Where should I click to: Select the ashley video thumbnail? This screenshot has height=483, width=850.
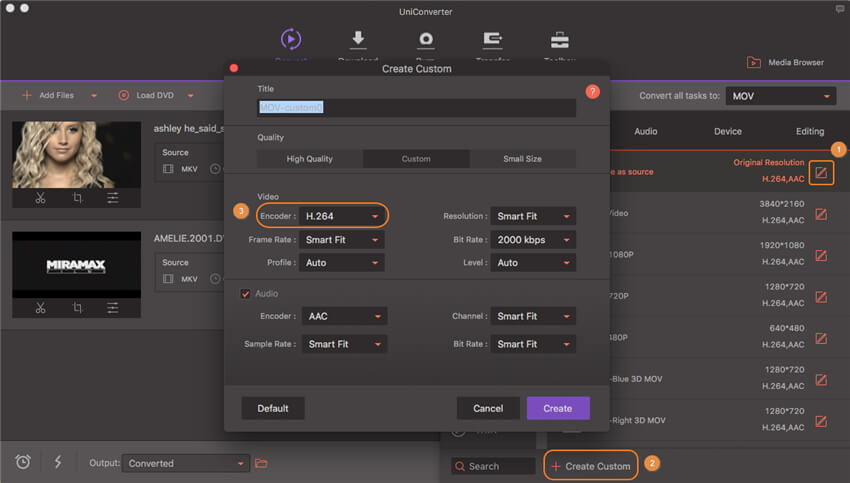76,155
